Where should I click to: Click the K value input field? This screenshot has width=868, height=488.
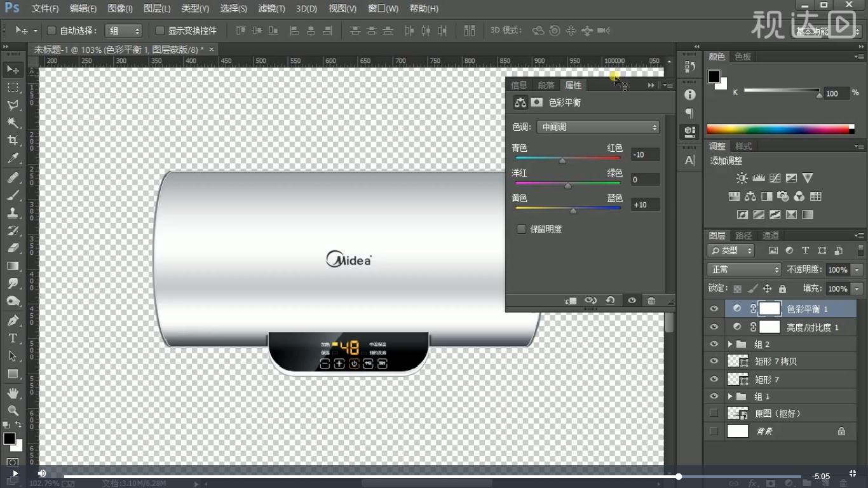click(x=836, y=93)
